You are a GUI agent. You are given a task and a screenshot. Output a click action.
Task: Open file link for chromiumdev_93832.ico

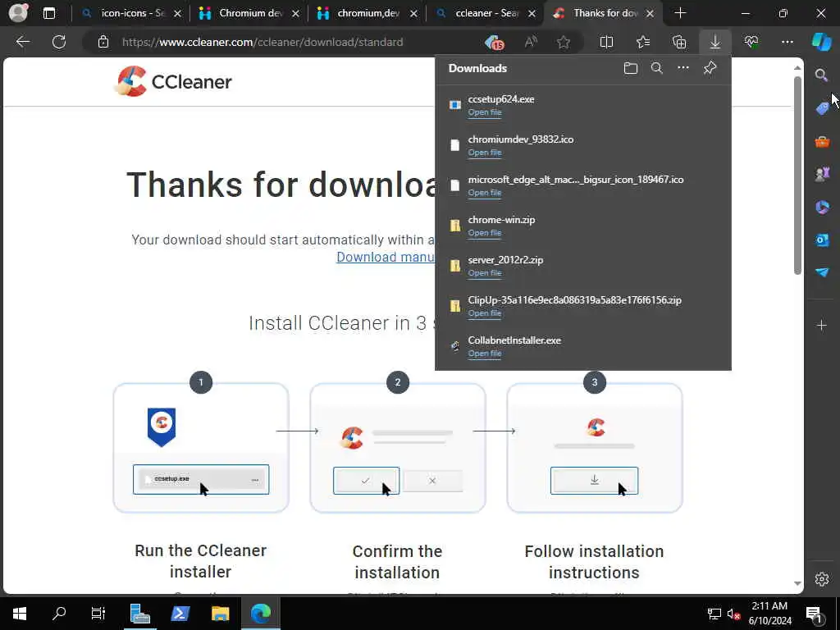[484, 152]
